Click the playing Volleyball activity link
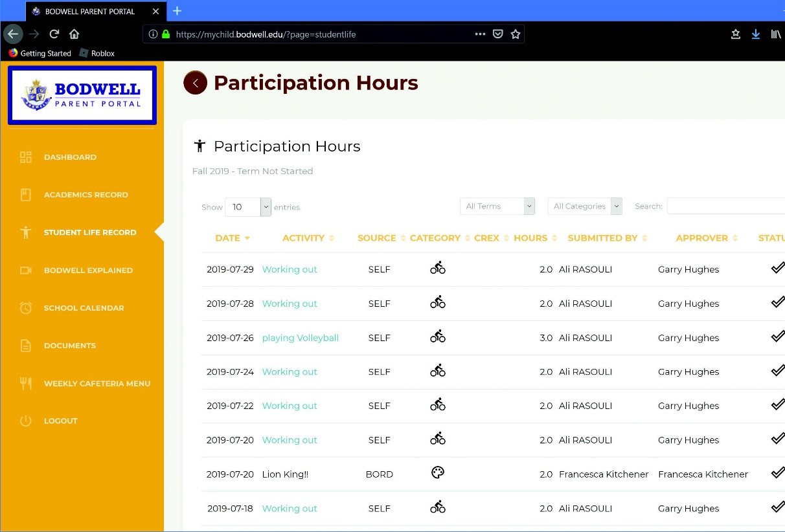 (300, 338)
